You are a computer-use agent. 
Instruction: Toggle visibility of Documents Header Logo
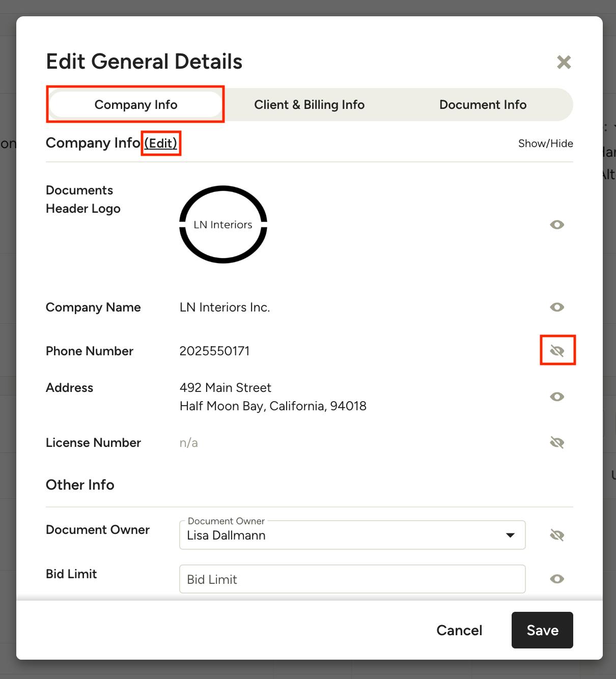(557, 224)
